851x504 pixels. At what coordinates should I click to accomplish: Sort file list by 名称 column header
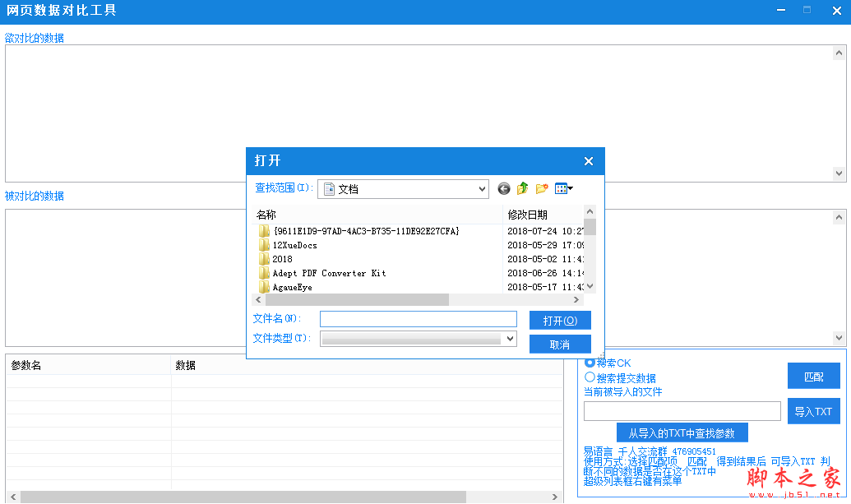point(377,215)
